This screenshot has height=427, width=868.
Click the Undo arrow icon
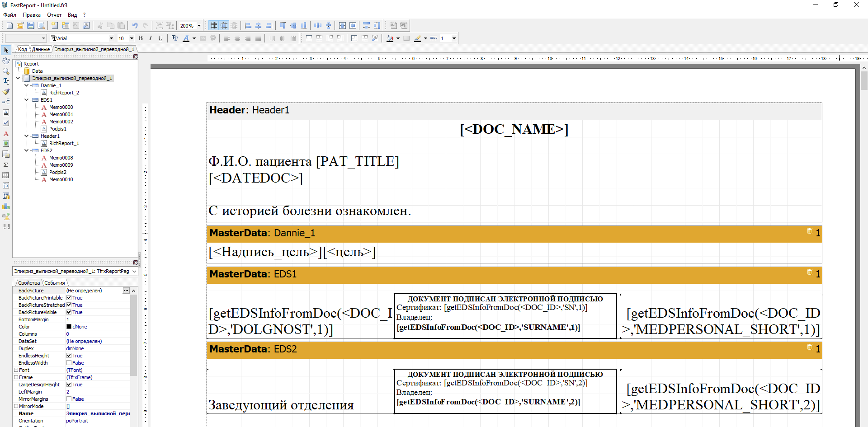[x=135, y=26]
